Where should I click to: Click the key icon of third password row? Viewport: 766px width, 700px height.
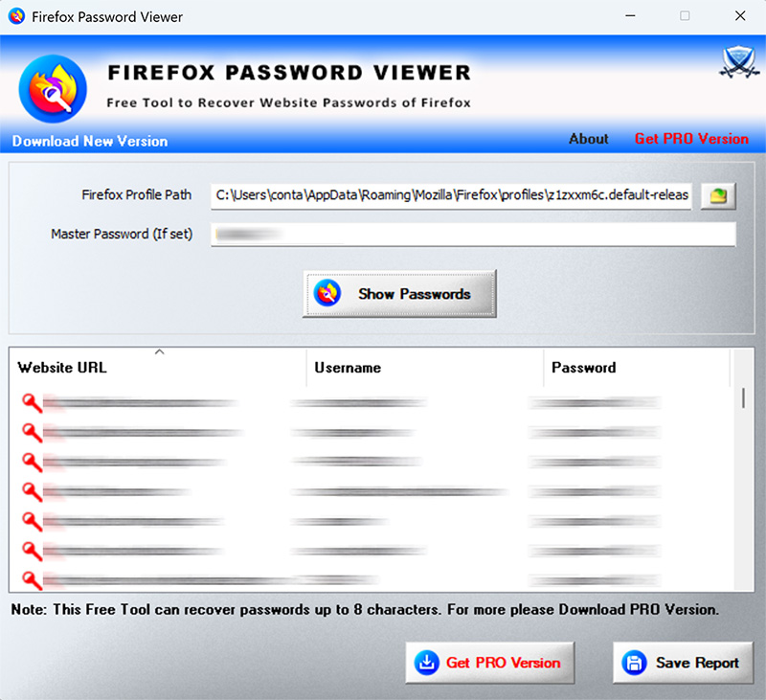coord(33,463)
